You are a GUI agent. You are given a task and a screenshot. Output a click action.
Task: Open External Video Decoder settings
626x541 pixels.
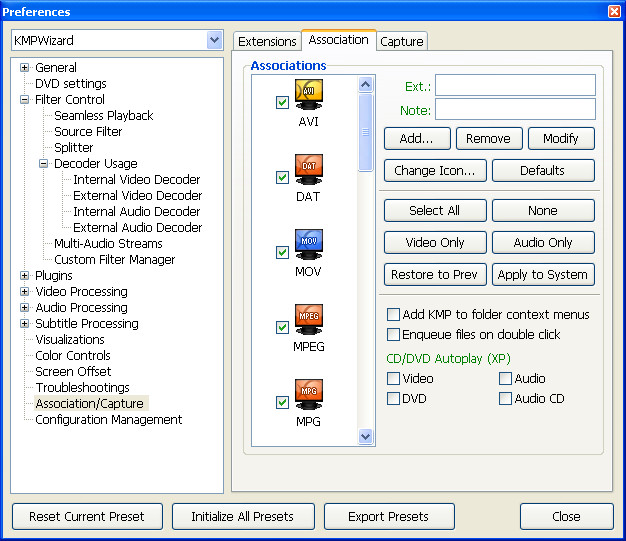coord(137,195)
